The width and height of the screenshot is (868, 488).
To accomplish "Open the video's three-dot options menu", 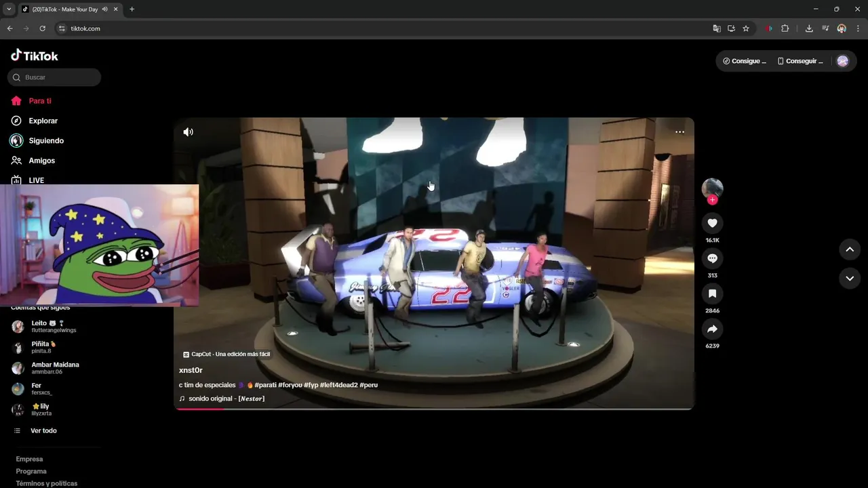I will (x=679, y=132).
